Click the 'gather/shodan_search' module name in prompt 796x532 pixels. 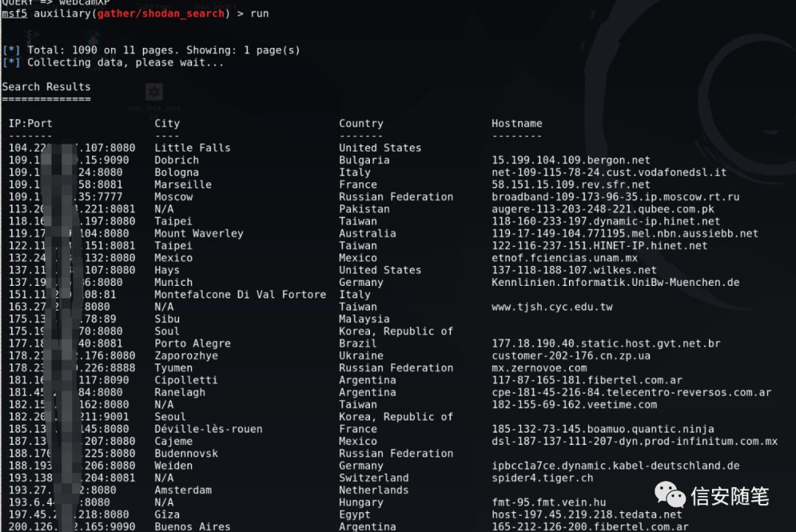pyautogui.click(x=161, y=14)
